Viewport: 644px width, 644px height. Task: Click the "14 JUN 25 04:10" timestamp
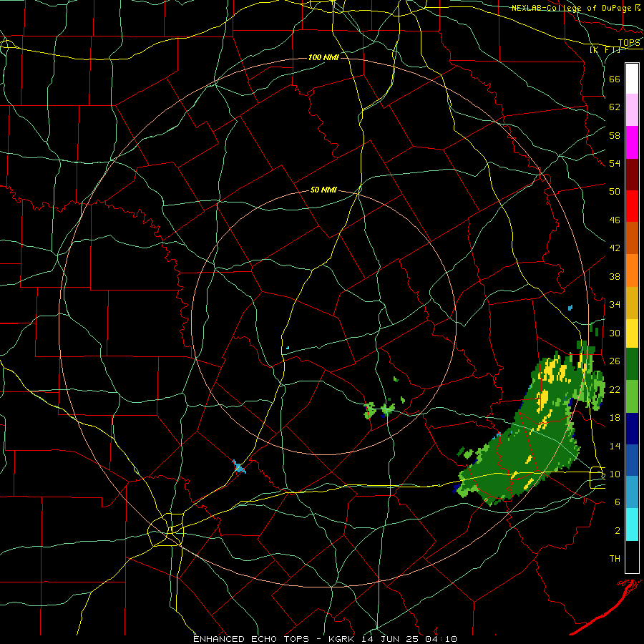[409, 639]
